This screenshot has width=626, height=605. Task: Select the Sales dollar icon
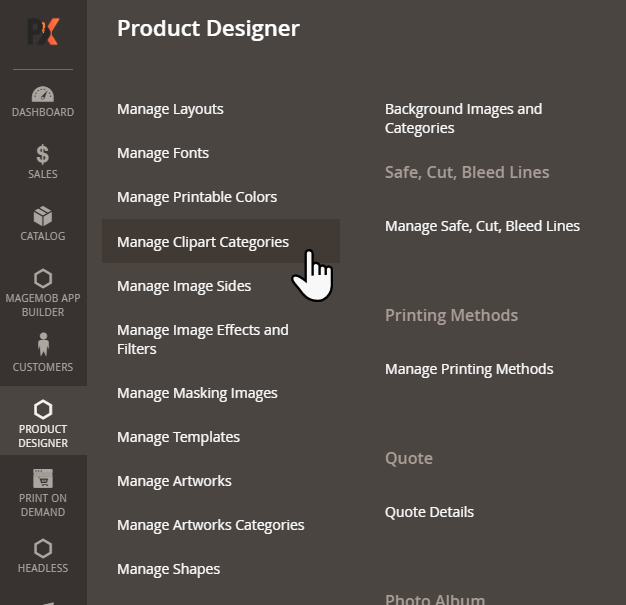pos(43,154)
